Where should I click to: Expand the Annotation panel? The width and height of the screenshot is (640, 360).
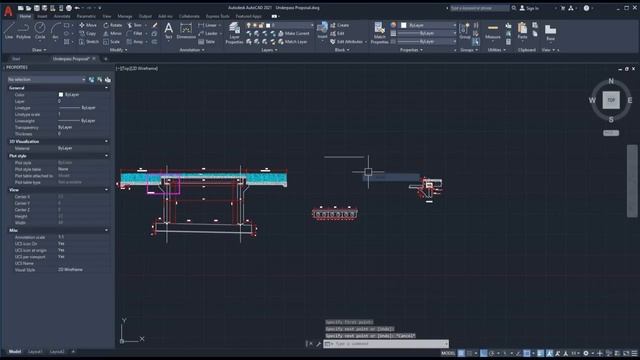pos(192,50)
